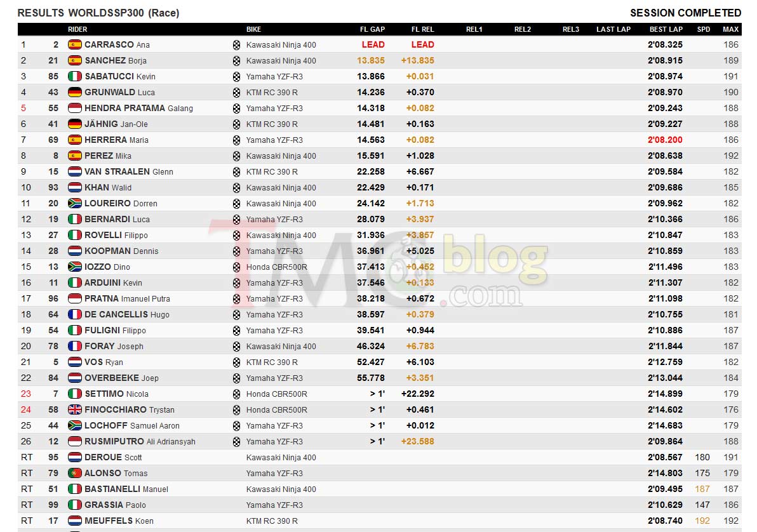Image resolution: width=757 pixels, height=532 pixels.
Task: Click the chequered flag icon in FULIGNI Filippo row
Action: point(236,331)
